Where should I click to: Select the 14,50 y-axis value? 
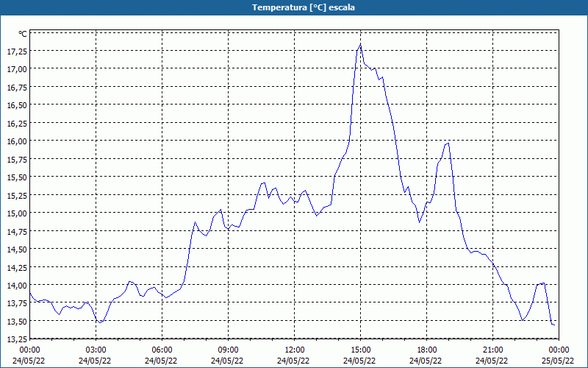point(17,249)
